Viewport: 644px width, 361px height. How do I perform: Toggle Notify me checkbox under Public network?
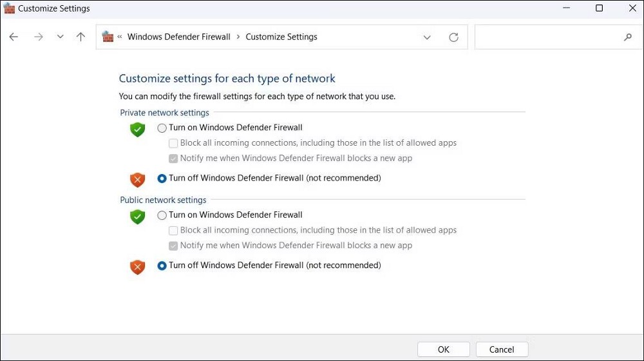(173, 246)
